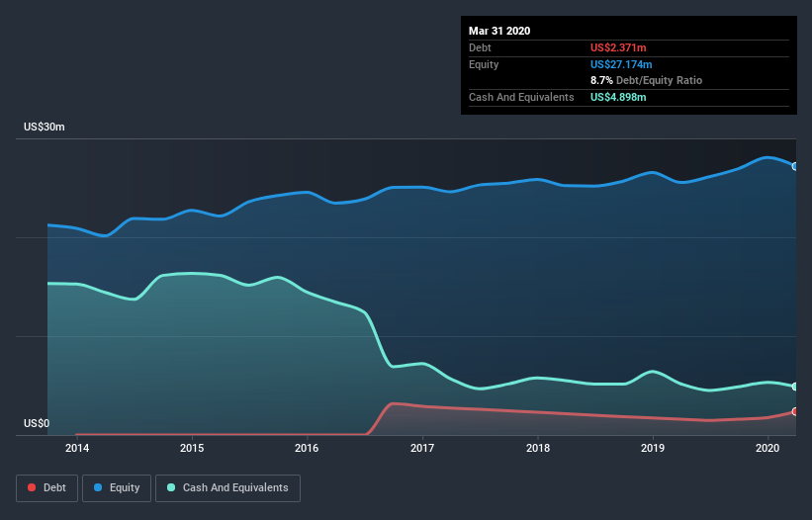This screenshot has height=520, width=812.
Task: Click the Mar 31 2020 tooltip date
Action: (x=499, y=31)
